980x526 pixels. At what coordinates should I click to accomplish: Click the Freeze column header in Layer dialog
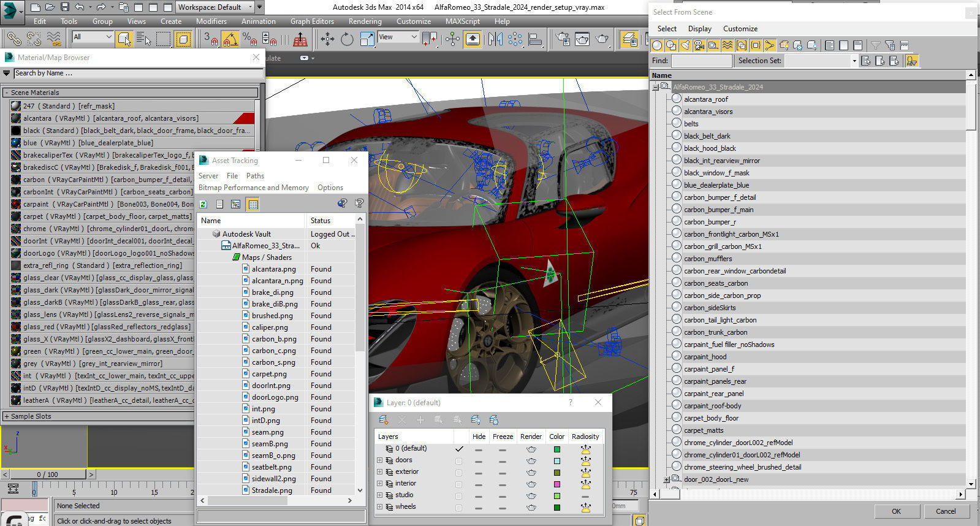503,436
